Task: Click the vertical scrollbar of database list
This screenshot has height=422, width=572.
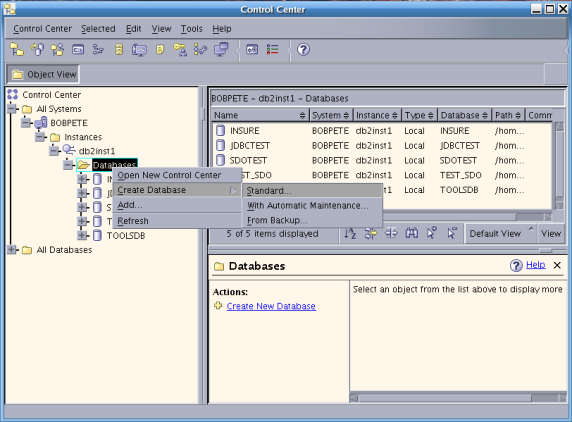Action: [559, 166]
